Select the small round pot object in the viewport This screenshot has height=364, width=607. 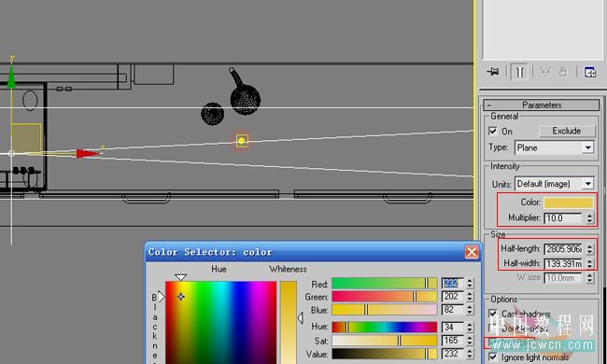pos(213,114)
